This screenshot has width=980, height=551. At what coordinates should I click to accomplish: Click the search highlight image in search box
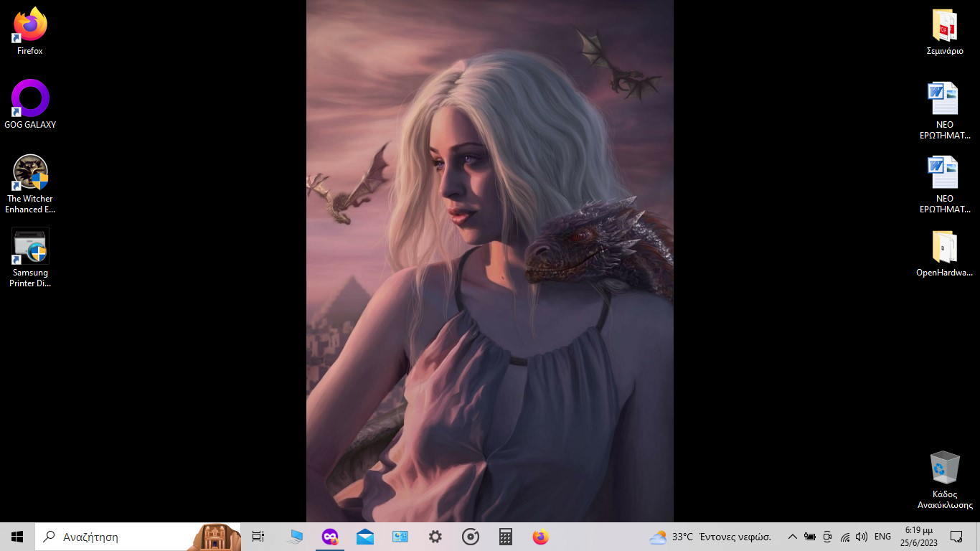214,537
